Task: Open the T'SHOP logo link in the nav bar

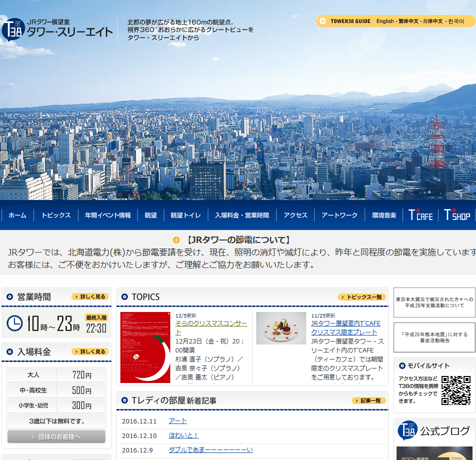Action: [457, 214]
